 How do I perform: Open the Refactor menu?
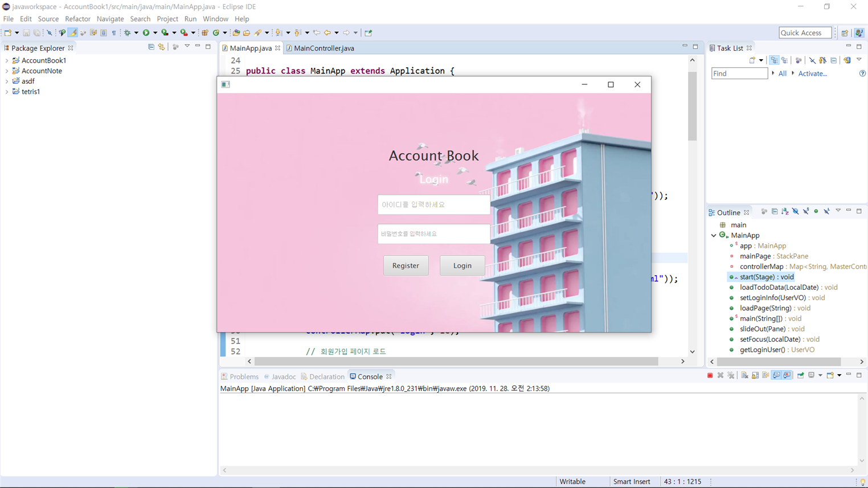coord(77,19)
